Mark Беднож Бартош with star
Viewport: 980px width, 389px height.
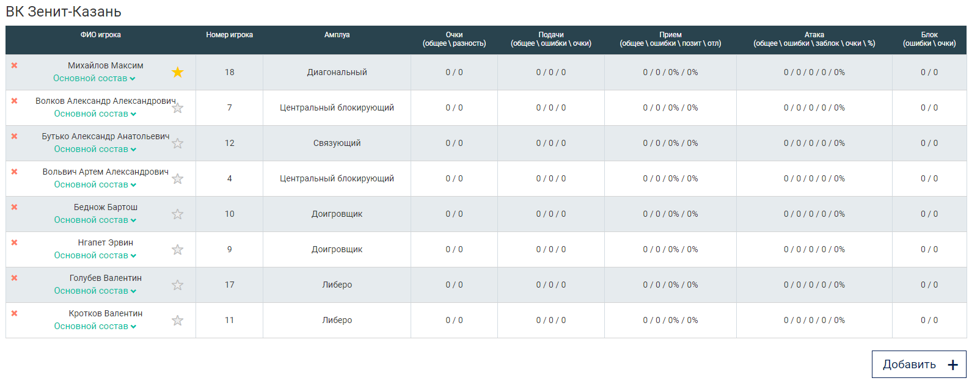[x=178, y=214]
